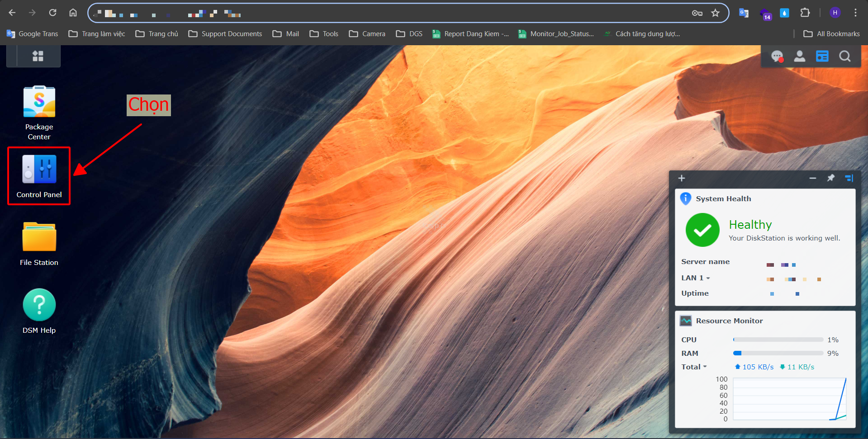Open the user Options person icon

[800, 57]
